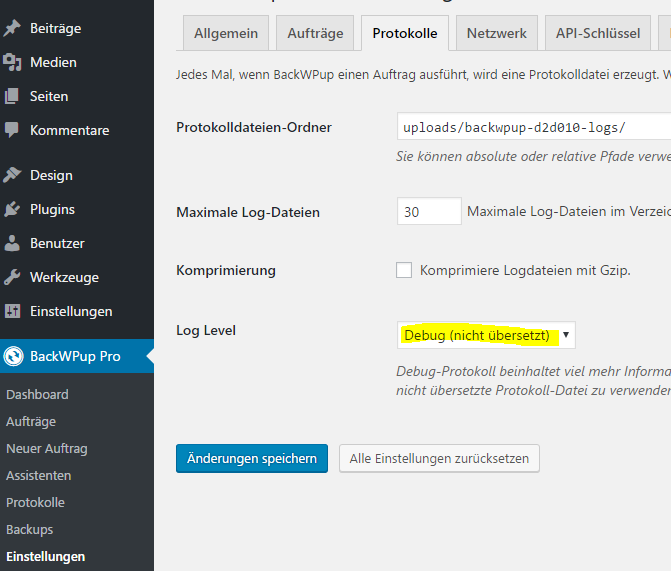Go to Seiten menu item
The width and height of the screenshot is (671, 571).
click(x=77, y=96)
